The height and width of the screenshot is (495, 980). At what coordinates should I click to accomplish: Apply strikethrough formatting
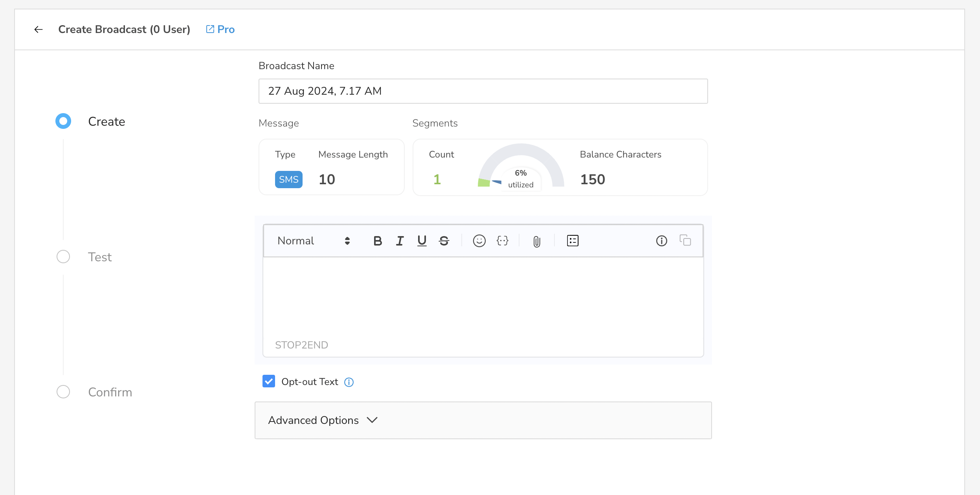pos(444,241)
